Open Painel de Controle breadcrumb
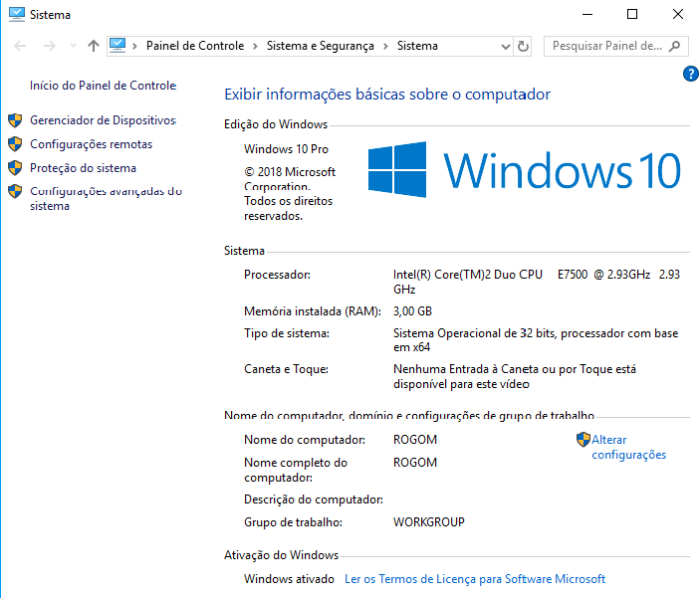700x598 pixels. pos(195,46)
